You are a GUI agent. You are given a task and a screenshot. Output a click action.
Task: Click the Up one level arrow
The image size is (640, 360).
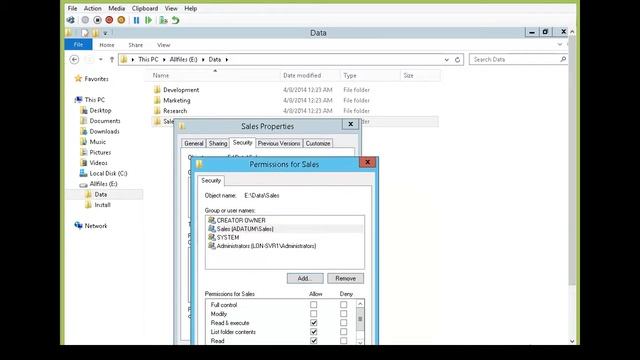(x=111, y=60)
